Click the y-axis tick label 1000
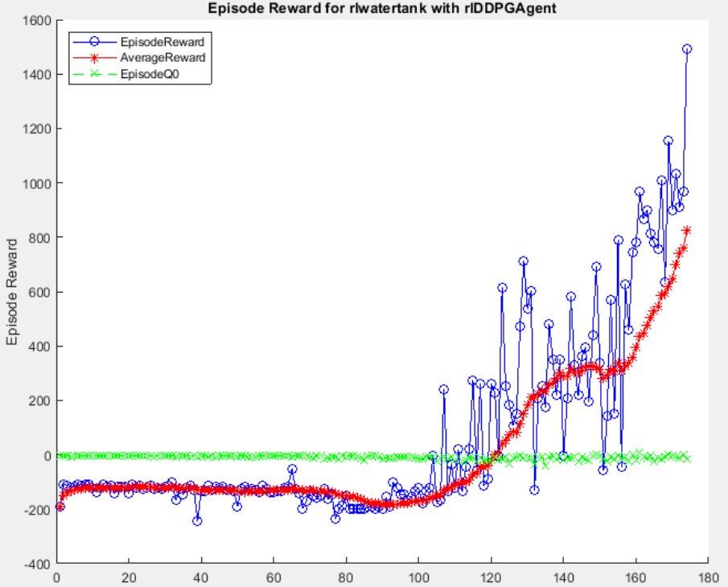The image size is (728, 587). point(37,183)
